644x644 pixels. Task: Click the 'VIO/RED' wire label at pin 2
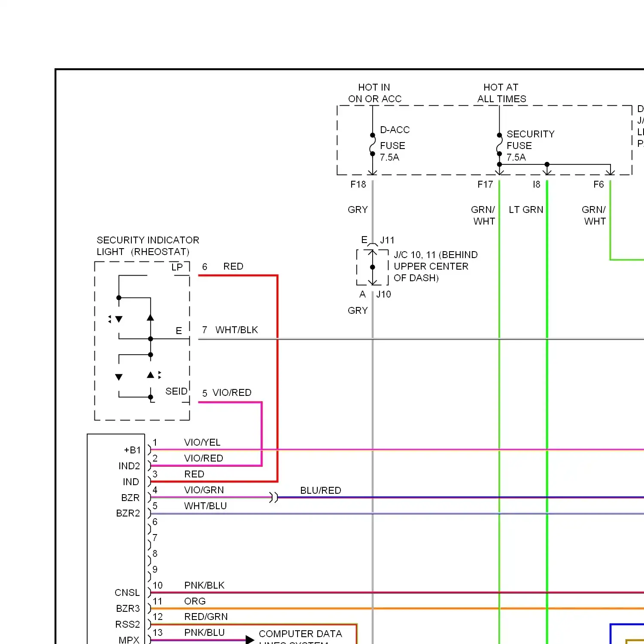click(204, 458)
